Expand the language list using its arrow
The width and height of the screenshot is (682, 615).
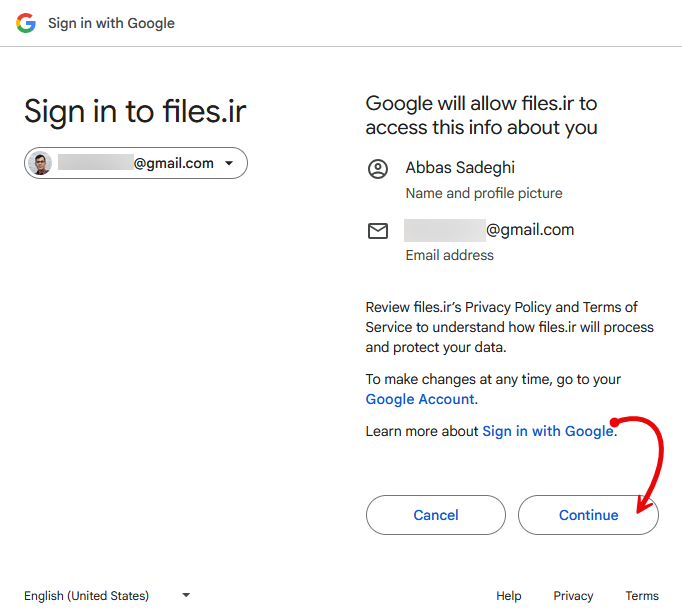click(x=186, y=595)
